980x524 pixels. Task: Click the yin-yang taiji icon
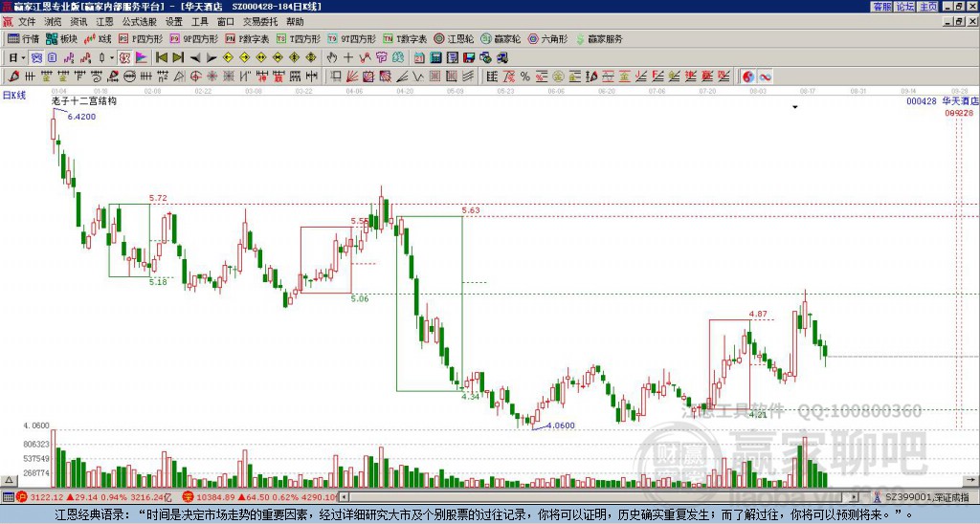[x=747, y=76]
